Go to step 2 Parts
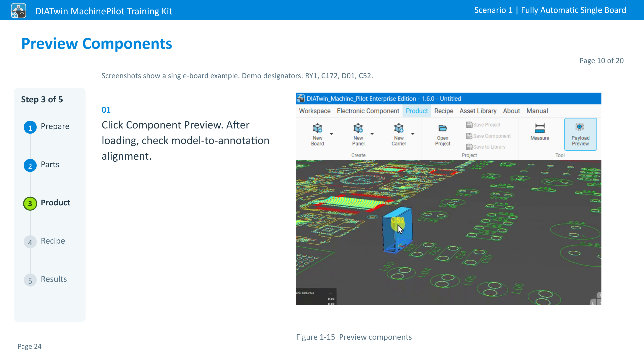This screenshot has height=362, width=644. (x=42, y=165)
